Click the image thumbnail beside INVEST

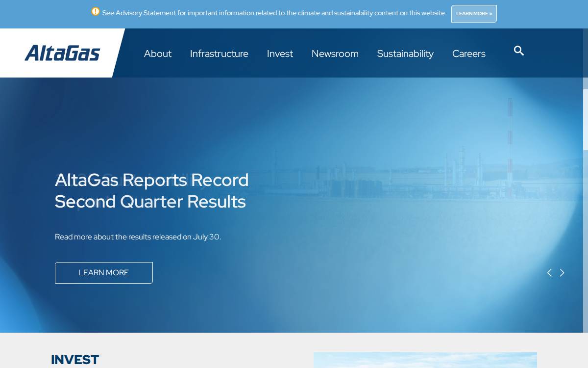click(x=425, y=360)
